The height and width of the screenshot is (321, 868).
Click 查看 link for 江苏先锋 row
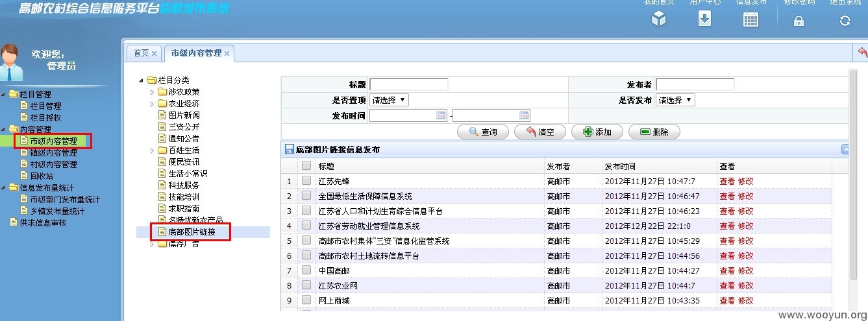coord(727,182)
